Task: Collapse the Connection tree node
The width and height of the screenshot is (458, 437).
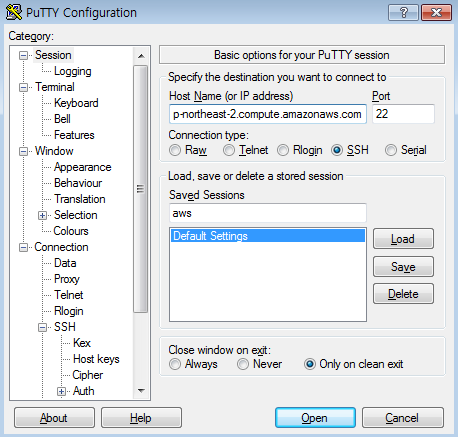Action: 23,247
